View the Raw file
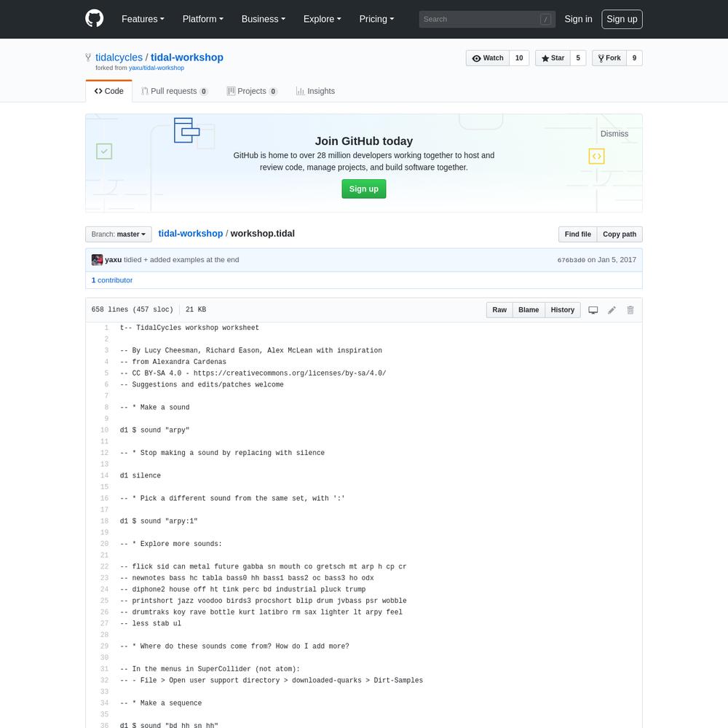This screenshot has height=728, width=728. click(x=499, y=310)
